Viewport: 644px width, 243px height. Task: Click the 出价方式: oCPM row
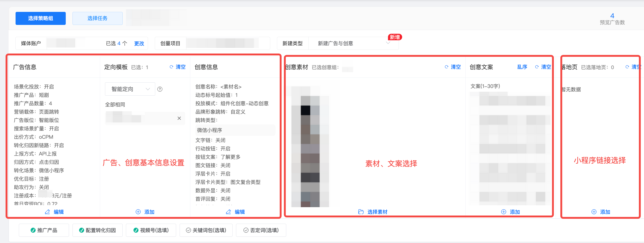point(33,137)
